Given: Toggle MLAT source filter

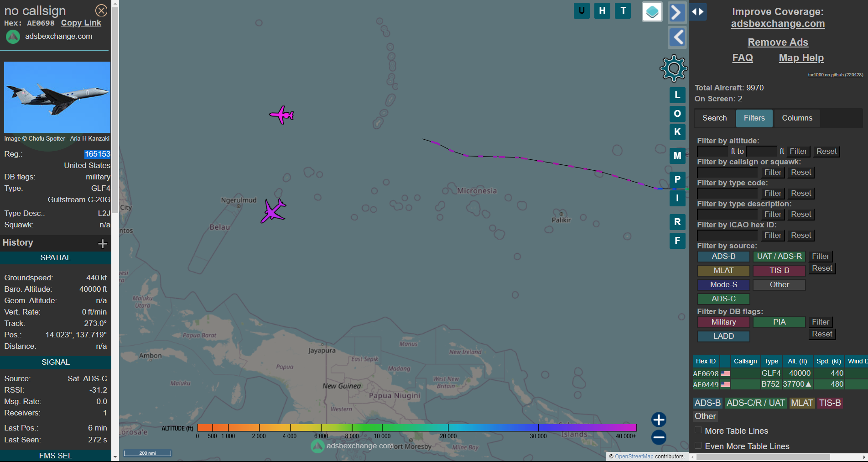Looking at the screenshot, I should click(723, 271).
